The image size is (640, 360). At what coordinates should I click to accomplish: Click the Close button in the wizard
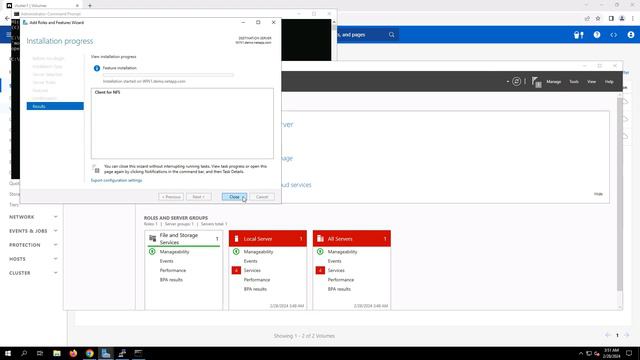[x=234, y=197]
